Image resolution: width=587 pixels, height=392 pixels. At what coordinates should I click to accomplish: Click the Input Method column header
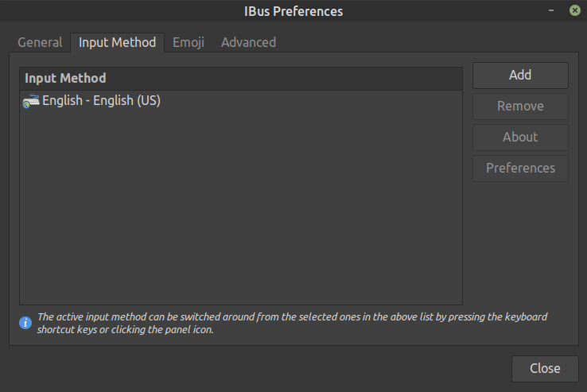[240, 78]
